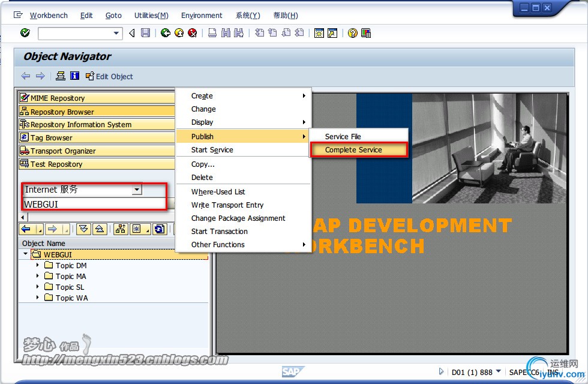Open the Internet 服务 object type dropdown

(x=137, y=190)
